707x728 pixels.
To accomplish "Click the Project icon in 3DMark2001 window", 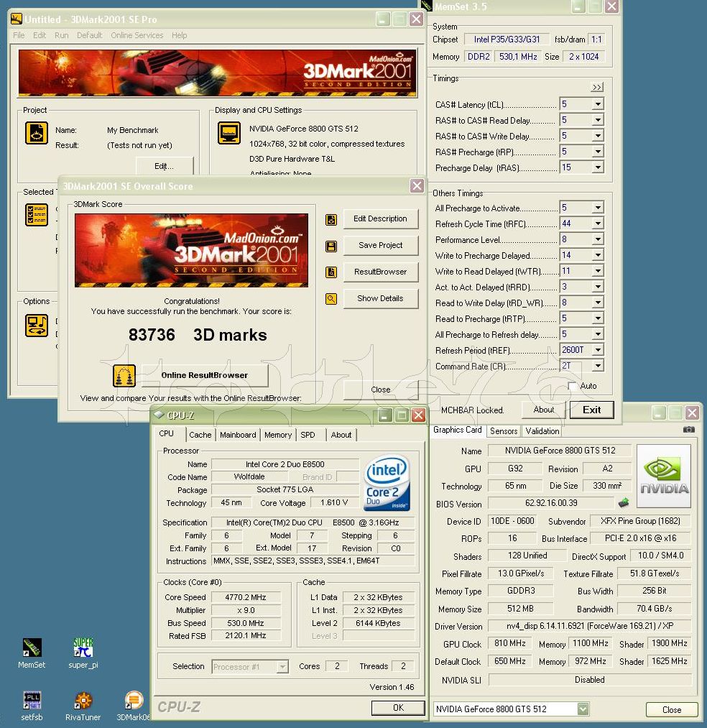I will pyautogui.click(x=36, y=133).
